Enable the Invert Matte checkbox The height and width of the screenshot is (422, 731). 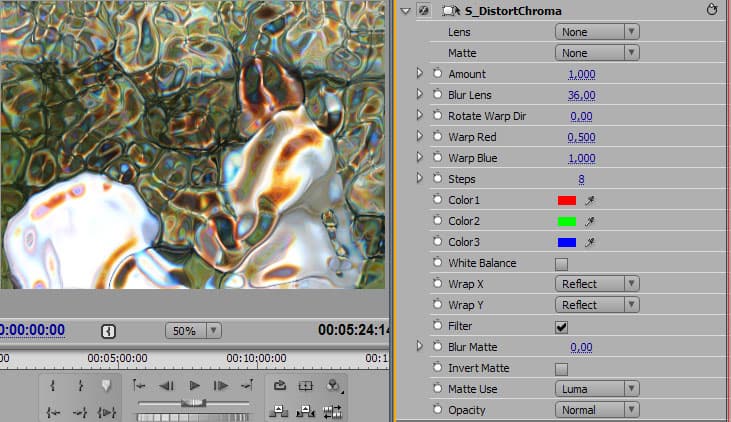[x=561, y=369]
